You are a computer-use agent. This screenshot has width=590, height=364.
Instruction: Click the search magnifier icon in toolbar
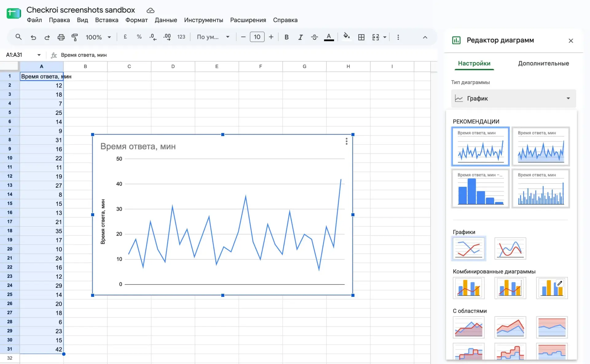click(18, 37)
